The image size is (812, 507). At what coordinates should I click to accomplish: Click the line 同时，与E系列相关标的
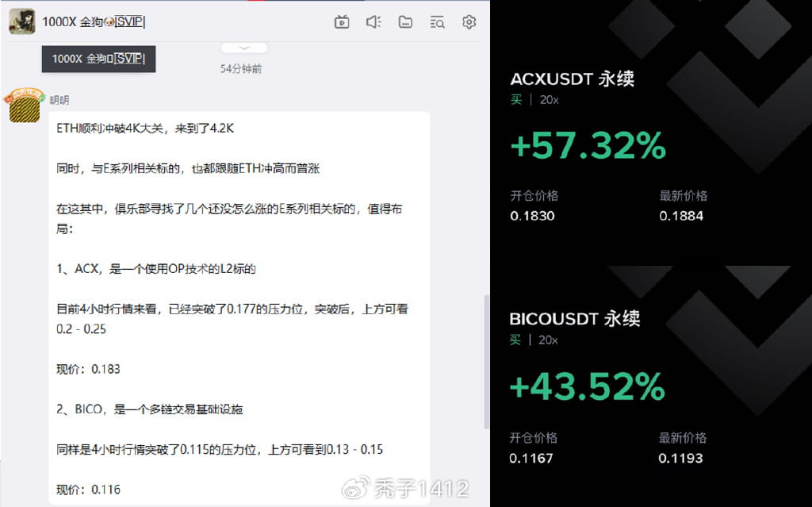coord(188,168)
